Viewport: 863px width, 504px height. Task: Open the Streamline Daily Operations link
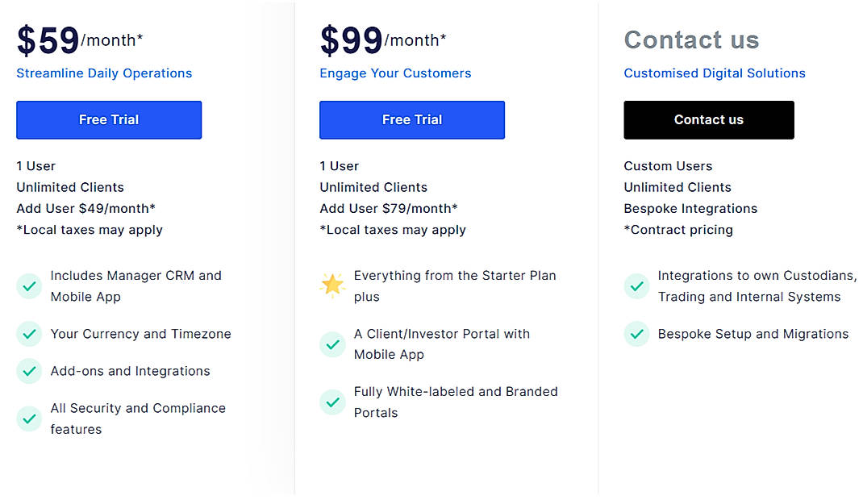click(x=104, y=73)
